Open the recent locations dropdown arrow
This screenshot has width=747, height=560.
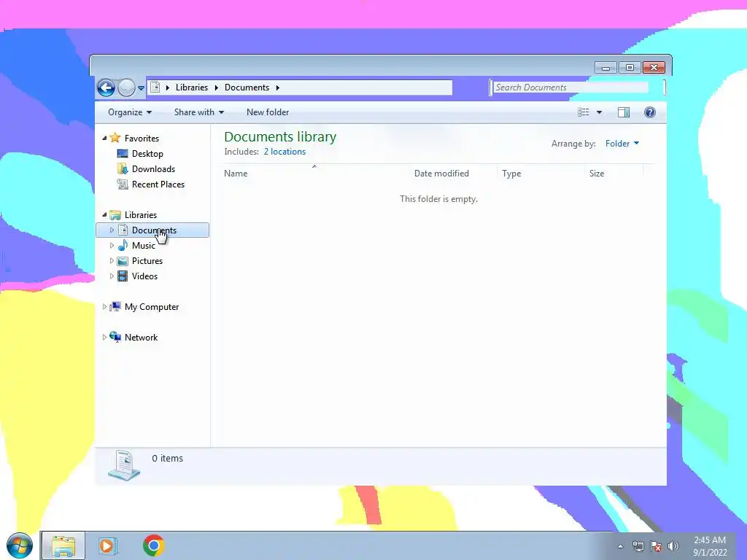click(x=141, y=88)
